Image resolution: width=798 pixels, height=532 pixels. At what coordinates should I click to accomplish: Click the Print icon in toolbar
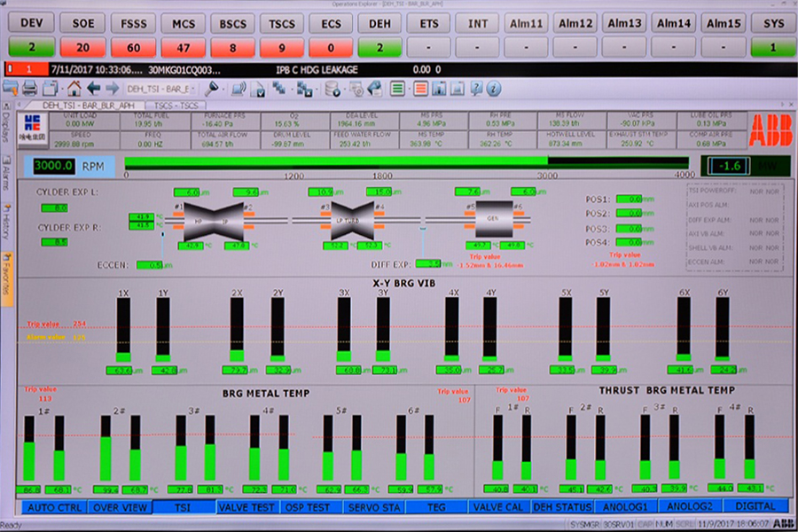(x=29, y=88)
